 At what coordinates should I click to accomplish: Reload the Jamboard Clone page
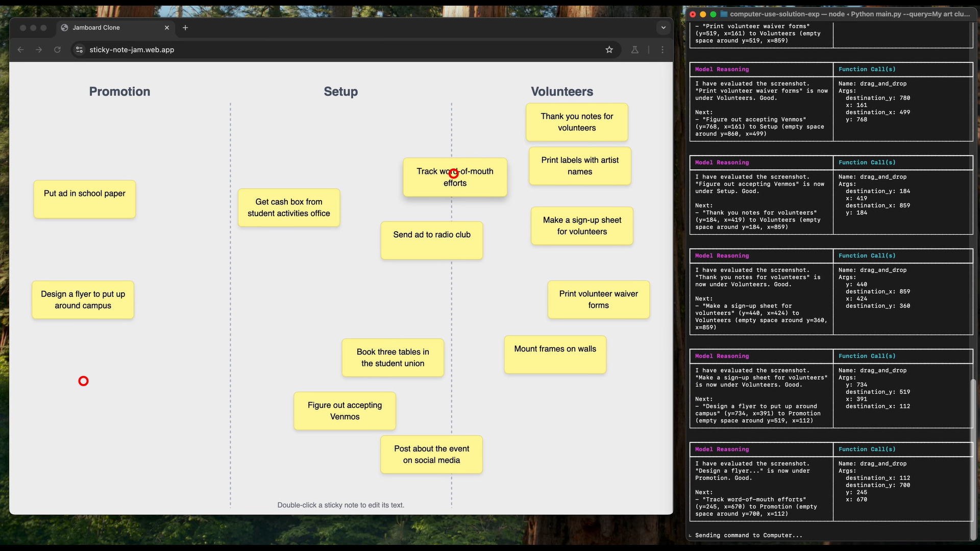57,49
